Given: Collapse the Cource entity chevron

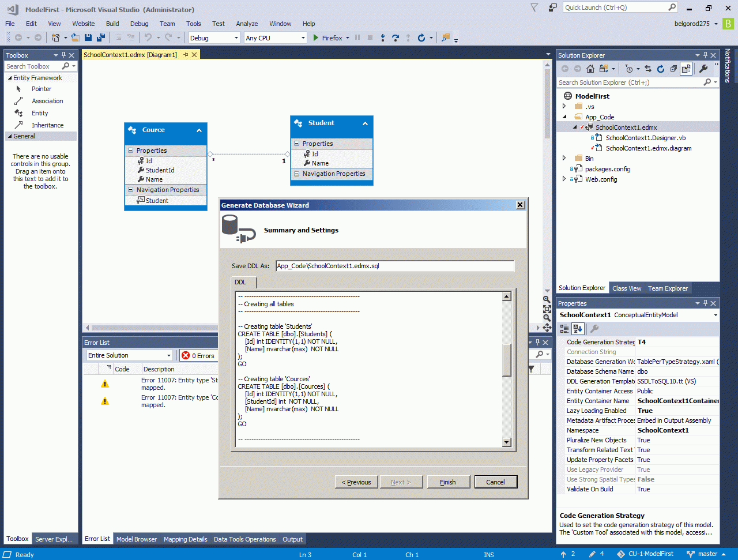Looking at the screenshot, I should (199, 130).
